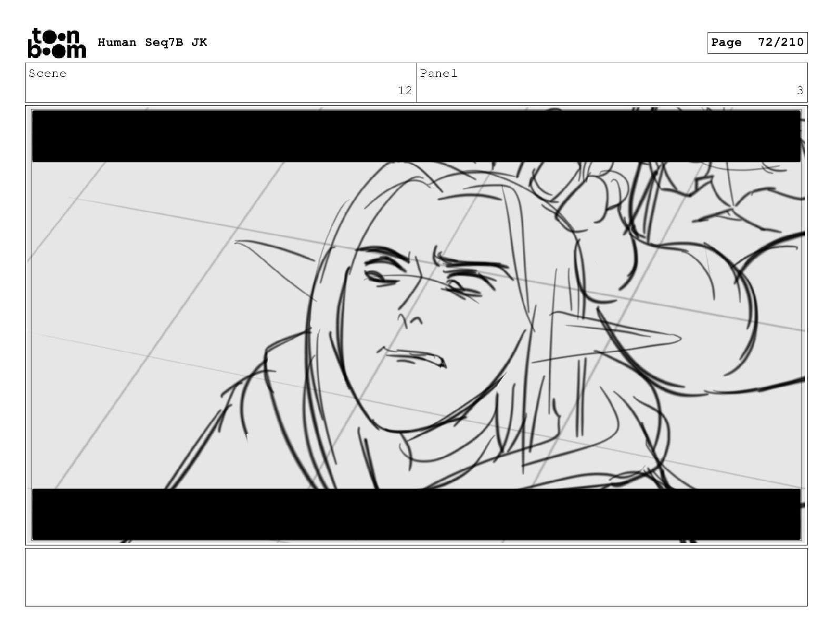Click the scene number 12
The height and width of the screenshot is (644, 834).
(405, 90)
